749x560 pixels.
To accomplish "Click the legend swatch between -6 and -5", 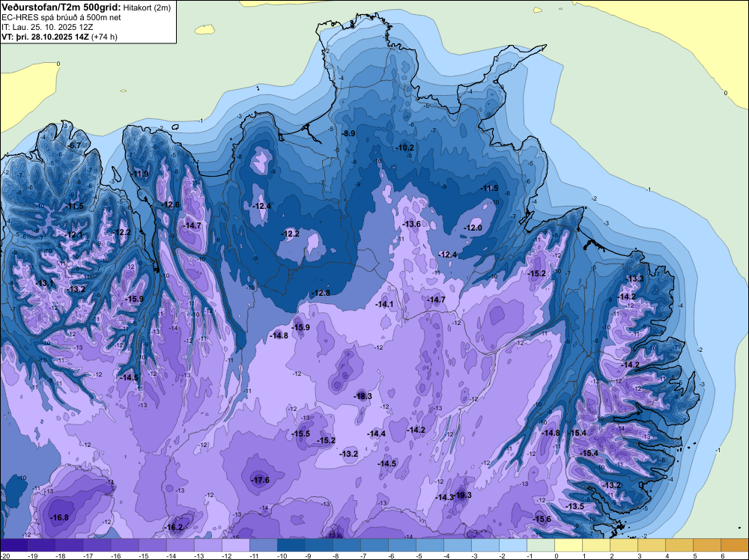I will click(x=402, y=545).
